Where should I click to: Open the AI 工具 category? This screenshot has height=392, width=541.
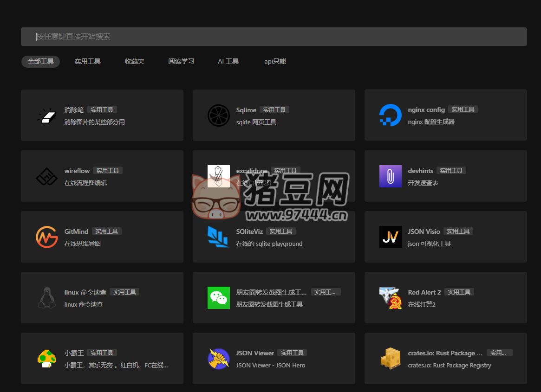click(228, 61)
